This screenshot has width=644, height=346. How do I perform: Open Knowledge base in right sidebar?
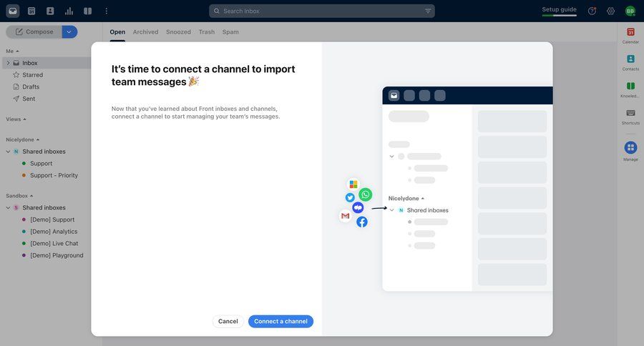630,89
